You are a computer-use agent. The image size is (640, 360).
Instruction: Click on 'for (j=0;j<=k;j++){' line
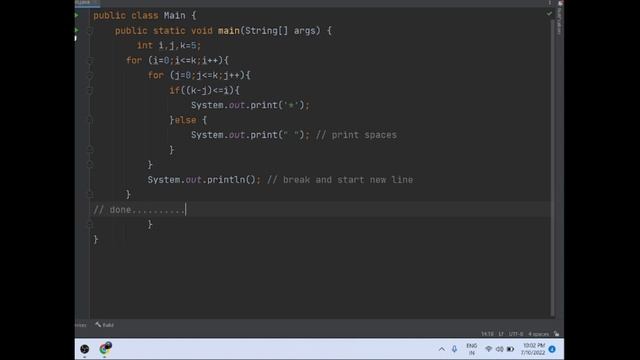pos(199,75)
